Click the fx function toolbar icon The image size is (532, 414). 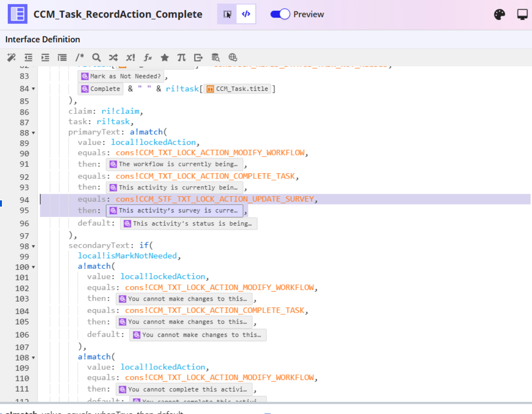pyautogui.click(x=147, y=58)
